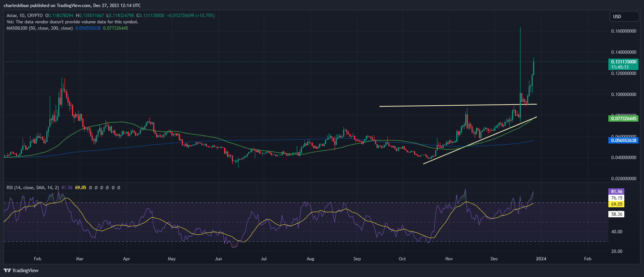Screen dimensions: 644x277
Task: Click the volume data vendor notice text
Action: [72, 22]
